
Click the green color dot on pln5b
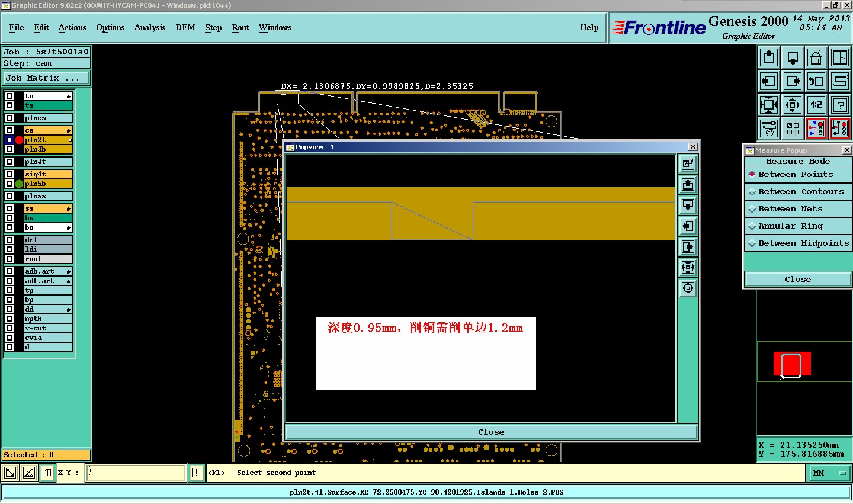pos(19,184)
